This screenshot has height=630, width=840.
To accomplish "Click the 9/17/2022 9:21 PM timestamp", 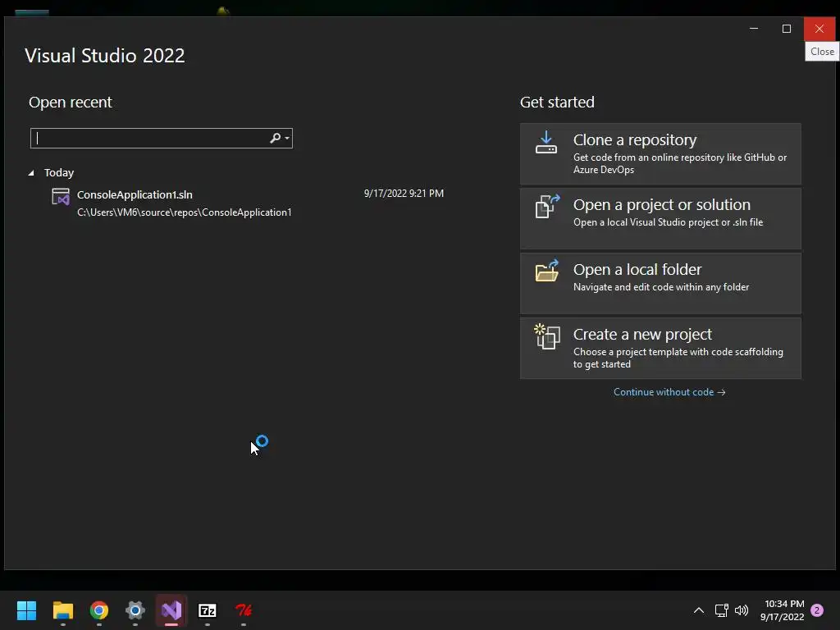I will click(404, 194).
